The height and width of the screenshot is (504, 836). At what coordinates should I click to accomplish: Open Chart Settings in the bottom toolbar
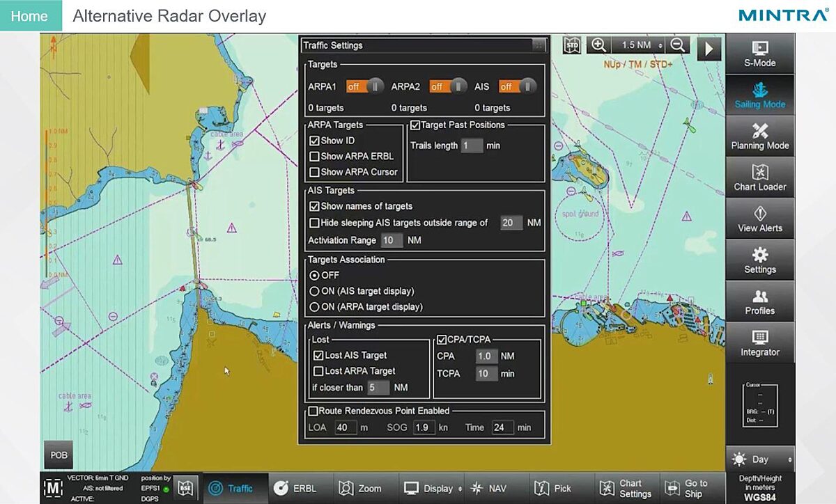[x=626, y=488]
